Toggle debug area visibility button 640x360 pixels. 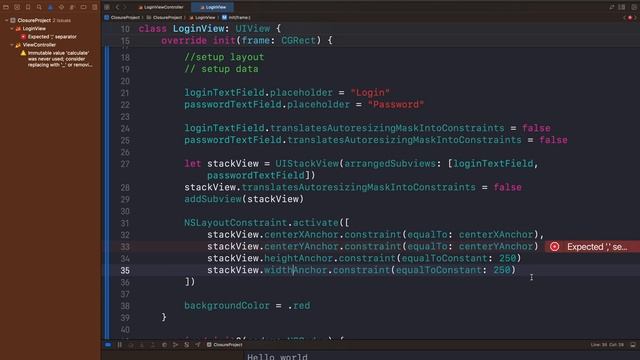tap(633, 345)
